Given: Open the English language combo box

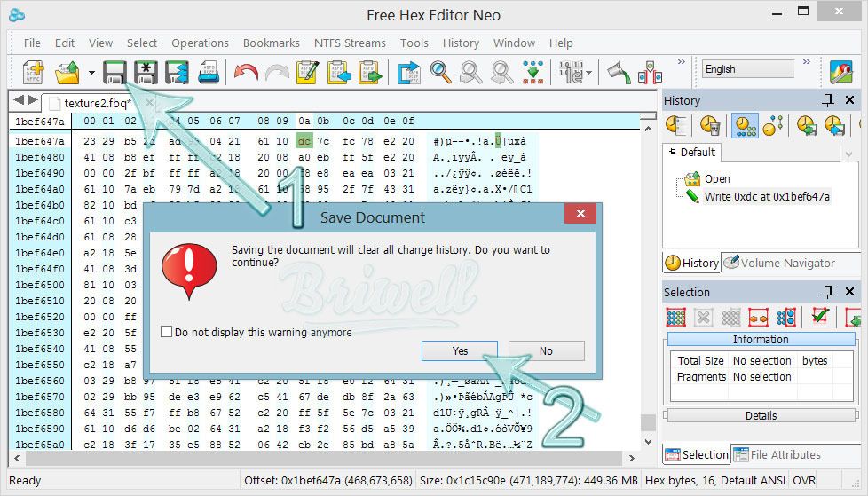Looking at the screenshot, I should click(748, 69).
